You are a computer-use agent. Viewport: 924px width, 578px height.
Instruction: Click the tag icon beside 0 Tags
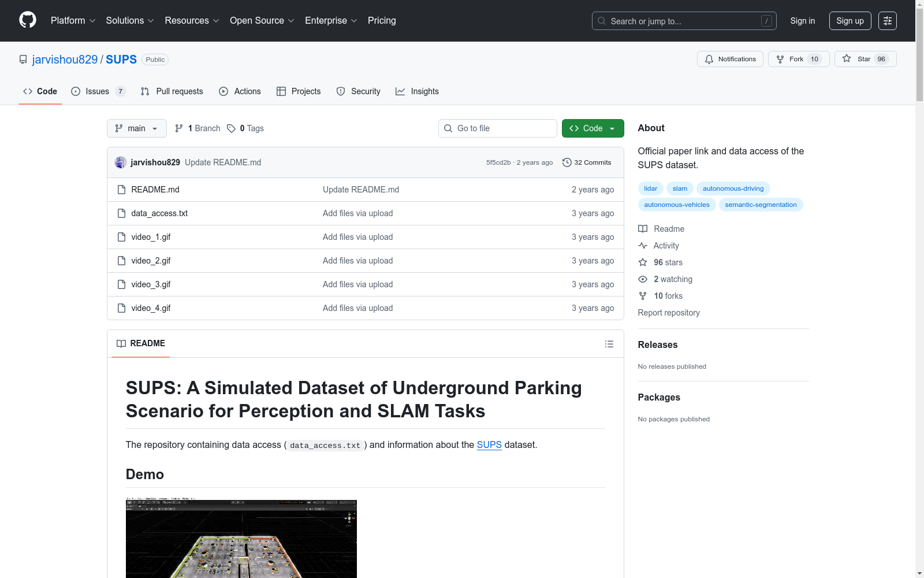pos(231,128)
